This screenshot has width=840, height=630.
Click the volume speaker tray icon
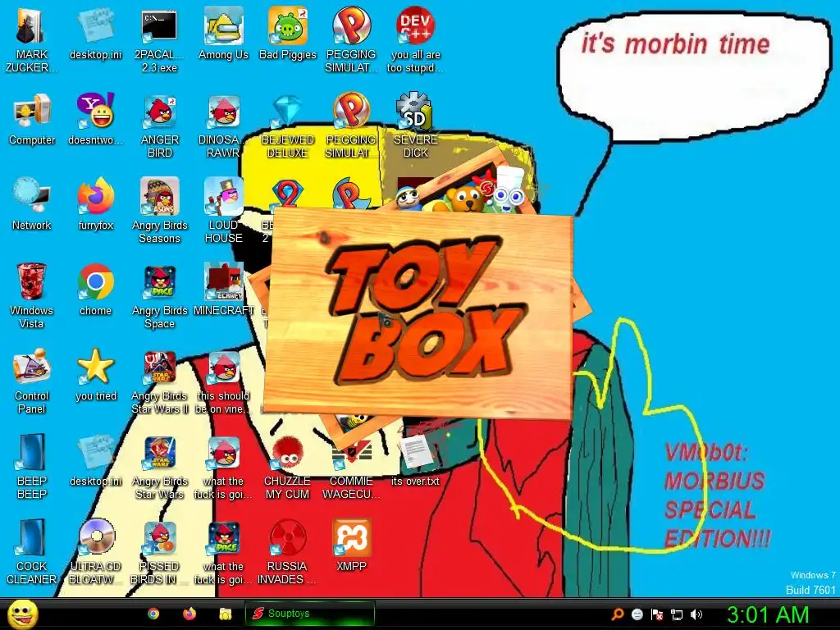(x=696, y=614)
